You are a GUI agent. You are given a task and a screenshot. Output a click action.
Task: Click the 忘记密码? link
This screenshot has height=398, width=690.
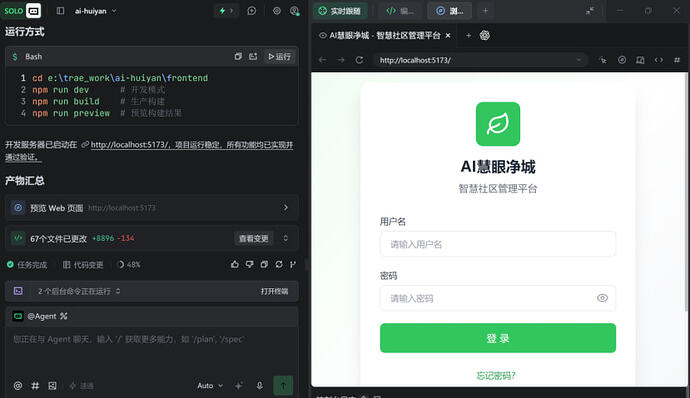[496, 375]
